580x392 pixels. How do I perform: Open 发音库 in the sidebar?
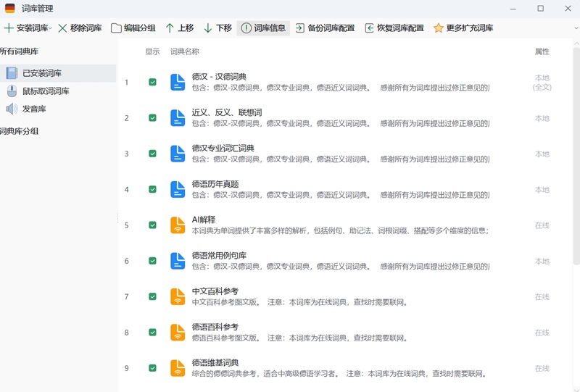(34, 109)
